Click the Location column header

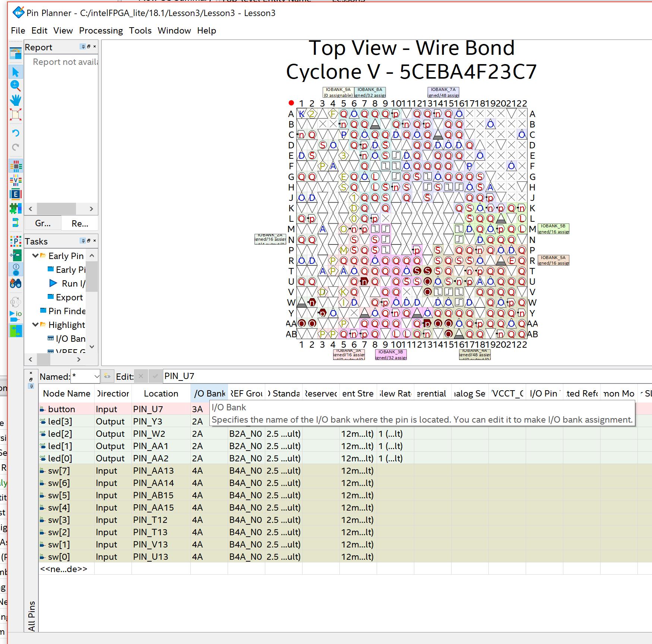point(161,394)
